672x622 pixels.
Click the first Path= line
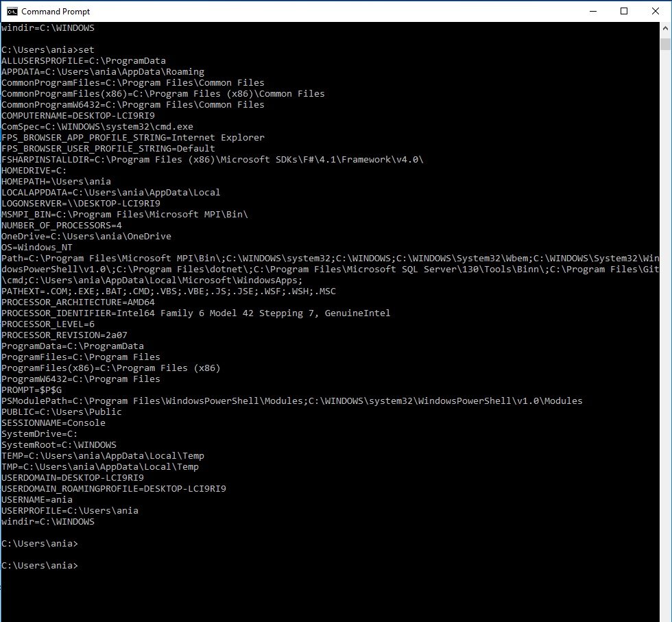331,259
